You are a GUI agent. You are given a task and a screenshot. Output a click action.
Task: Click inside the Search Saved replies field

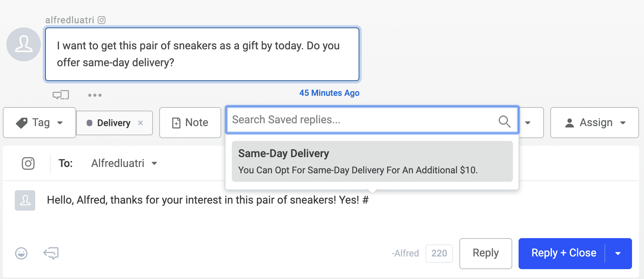[352, 120]
